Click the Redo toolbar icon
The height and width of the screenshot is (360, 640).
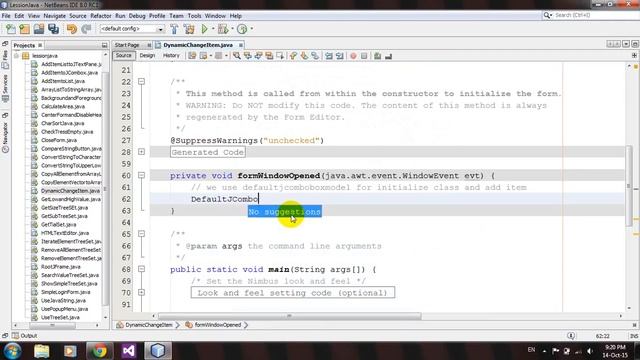pos(86,29)
